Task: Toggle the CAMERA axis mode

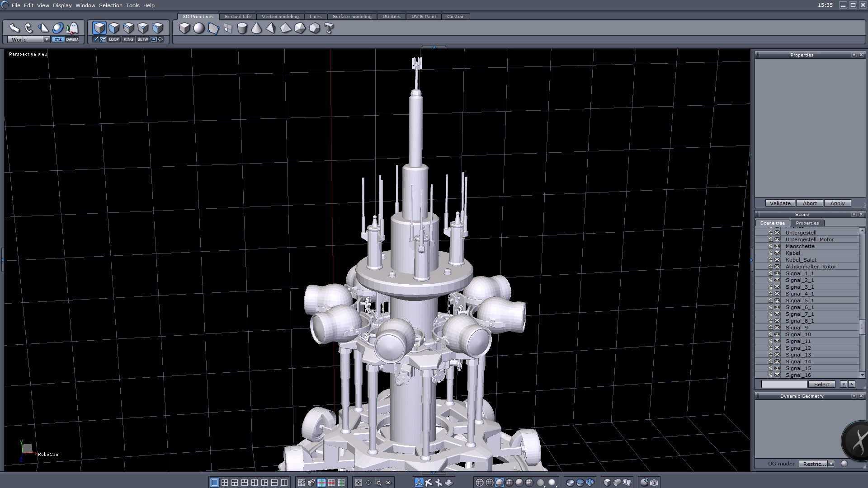Action: pyautogui.click(x=72, y=39)
